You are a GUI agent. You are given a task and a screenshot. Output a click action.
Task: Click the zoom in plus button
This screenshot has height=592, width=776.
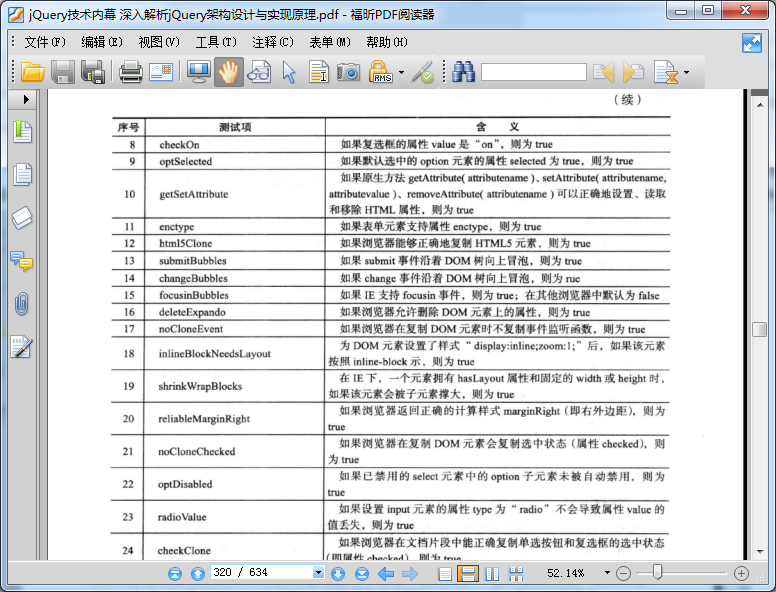click(741, 573)
